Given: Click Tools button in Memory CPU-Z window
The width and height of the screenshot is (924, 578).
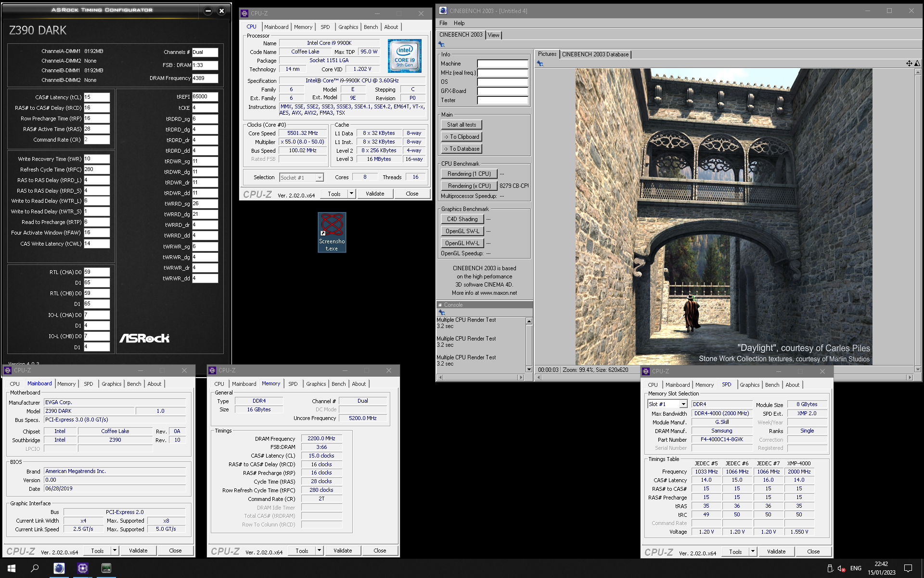Looking at the screenshot, I should pyautogui.click(x=302, y=551).
